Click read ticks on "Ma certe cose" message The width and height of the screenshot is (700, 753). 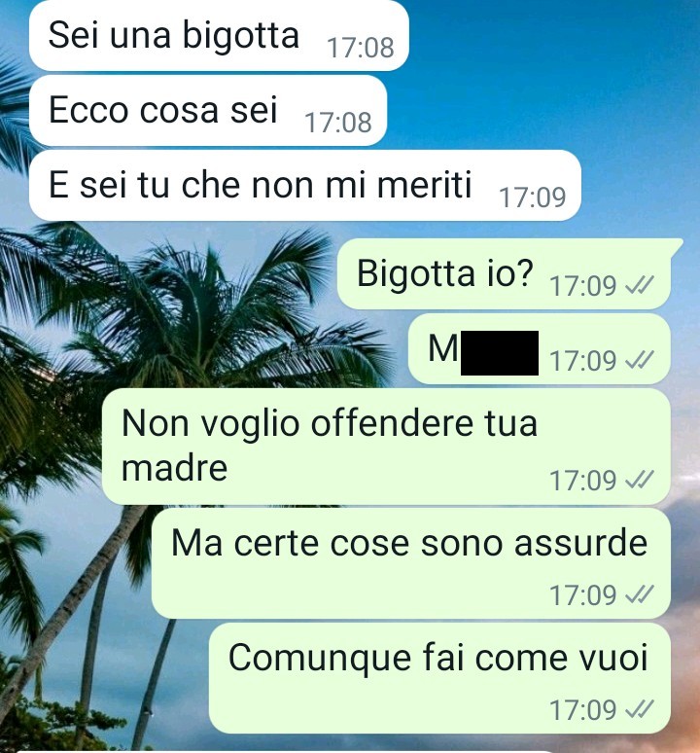click(x=640, y=595)
